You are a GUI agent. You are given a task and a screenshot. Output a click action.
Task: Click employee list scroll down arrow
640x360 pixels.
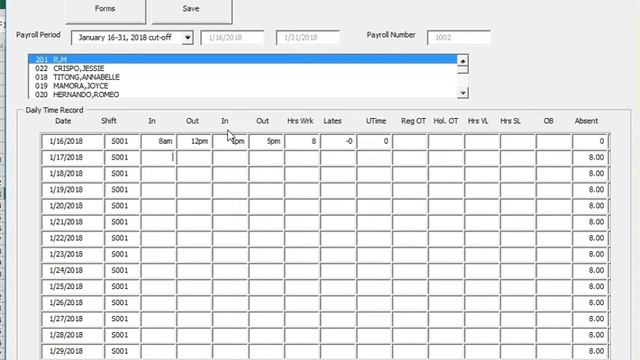(x=462, y=93)
